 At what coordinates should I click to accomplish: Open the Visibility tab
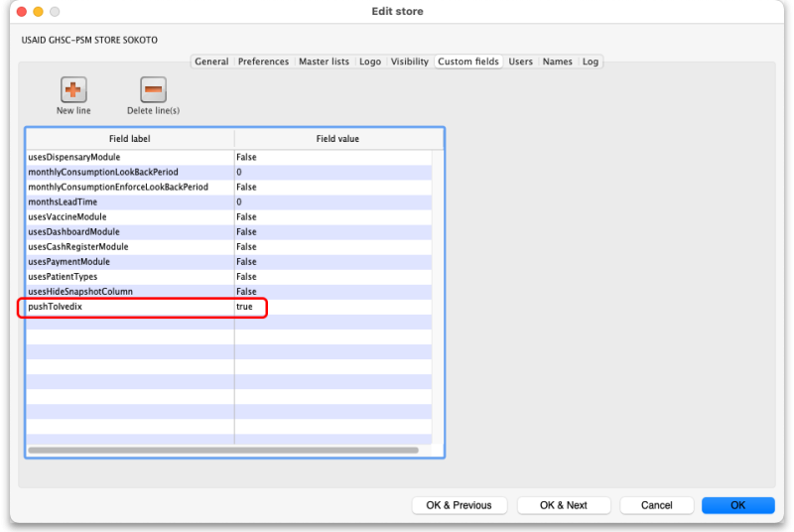coord(409,62)
